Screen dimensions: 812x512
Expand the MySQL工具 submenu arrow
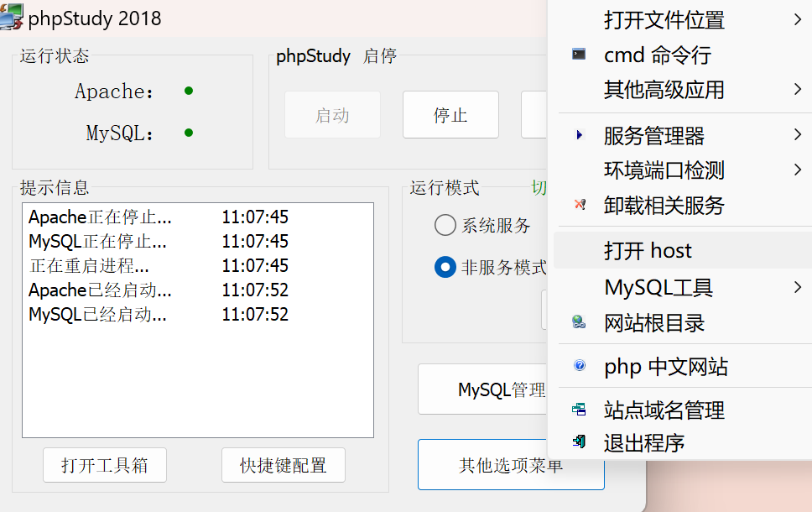(798, 287)
